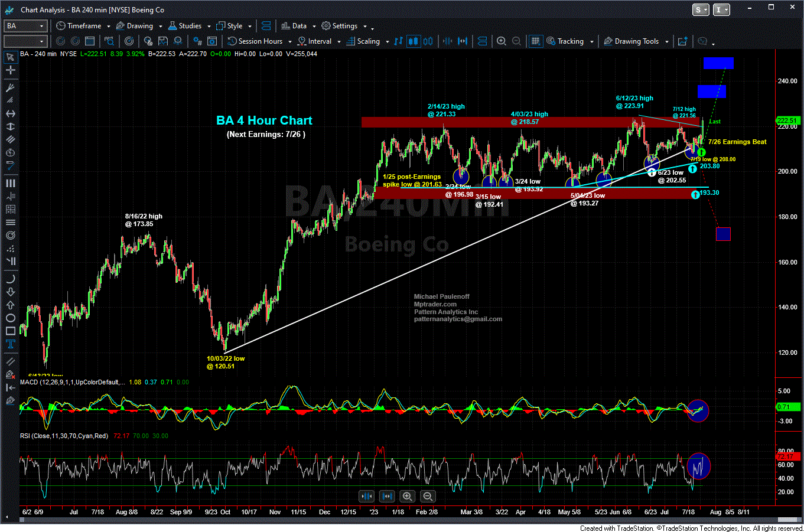
Task: Select the arc drawing tool
Action: pyautogui.click(x=10, y=279)
